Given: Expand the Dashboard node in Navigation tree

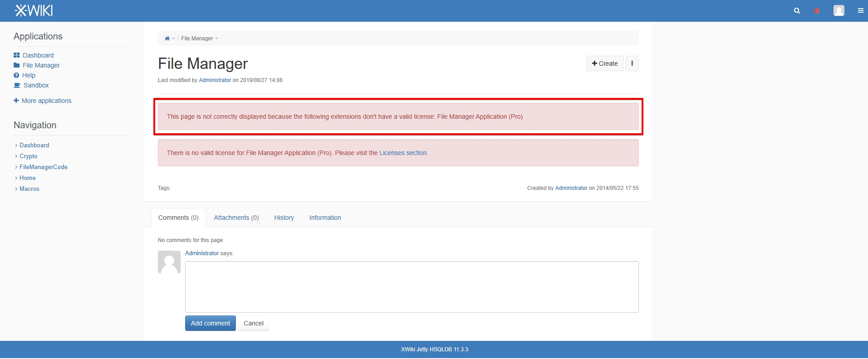Looking at the screenshot, I should [x=16, y=146].
